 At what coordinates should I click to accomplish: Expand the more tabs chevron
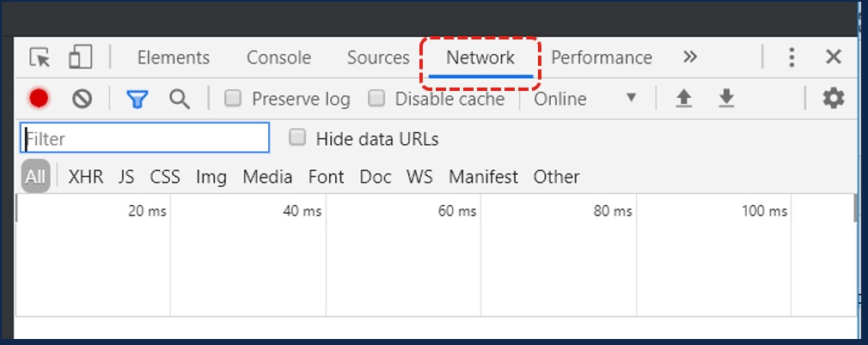point(690,57)
